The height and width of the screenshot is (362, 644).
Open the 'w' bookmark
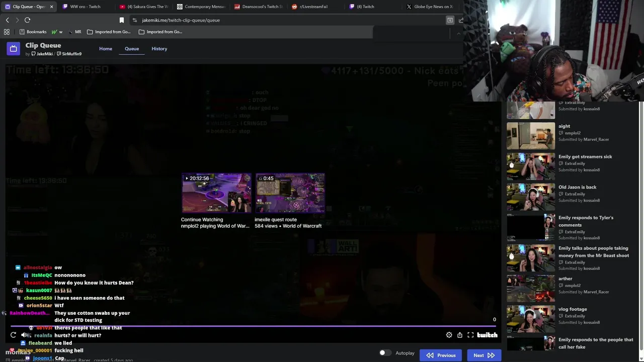pos(57,32)
